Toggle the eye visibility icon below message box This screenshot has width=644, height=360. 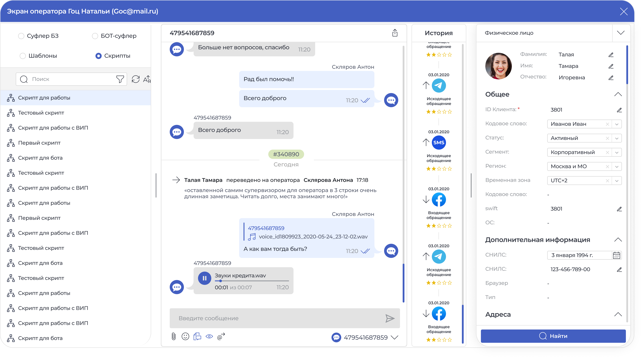[209, 336]
